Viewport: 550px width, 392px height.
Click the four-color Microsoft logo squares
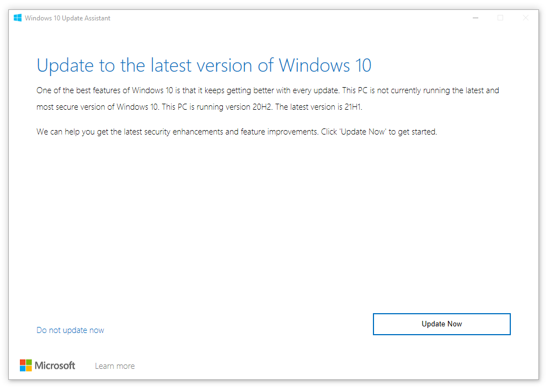pos(26,366)
